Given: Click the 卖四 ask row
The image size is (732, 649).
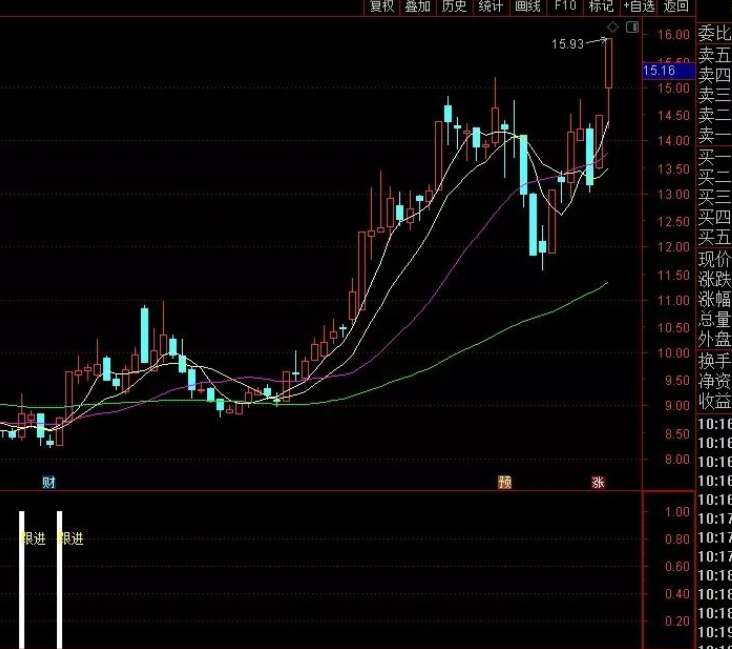Looking at the screenshot, I should point(714,75).
